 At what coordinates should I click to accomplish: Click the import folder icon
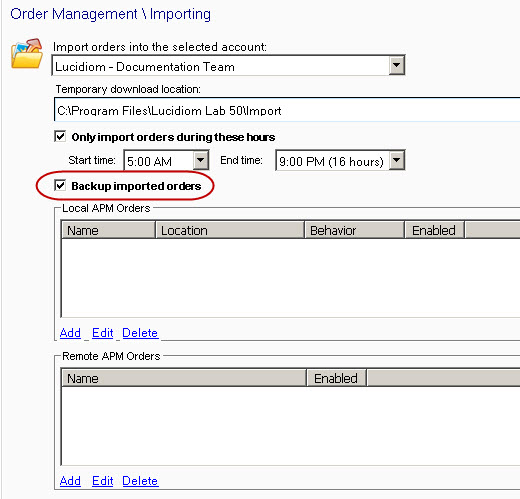27,53
